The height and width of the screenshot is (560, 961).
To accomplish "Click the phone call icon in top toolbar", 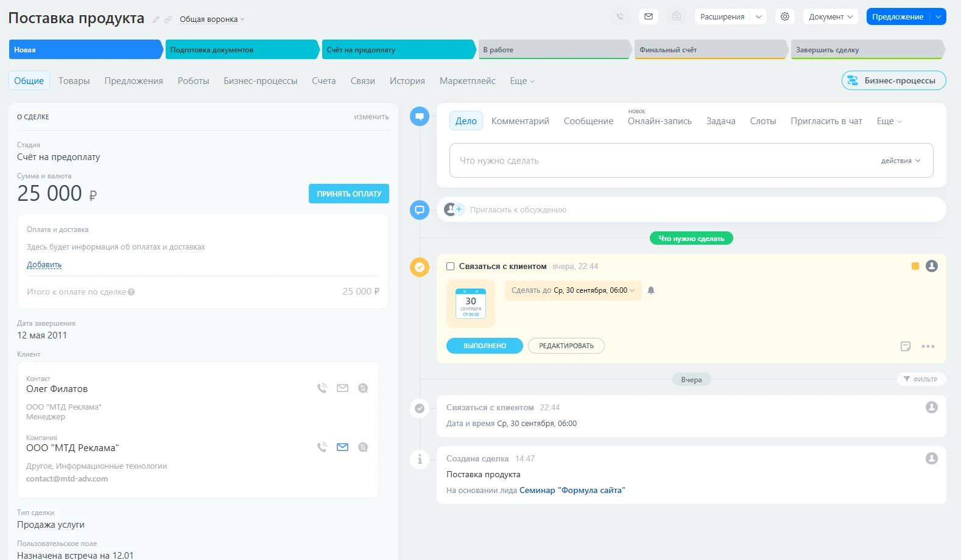I will coord(620,16).
